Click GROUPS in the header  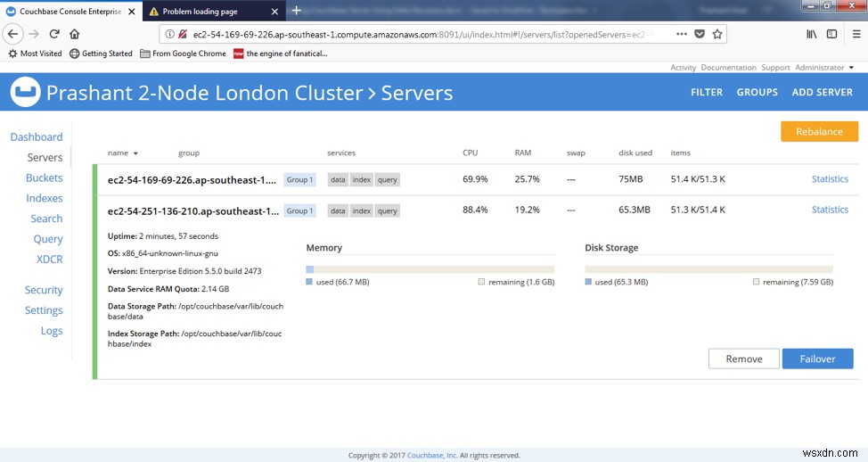pos(757,93)
